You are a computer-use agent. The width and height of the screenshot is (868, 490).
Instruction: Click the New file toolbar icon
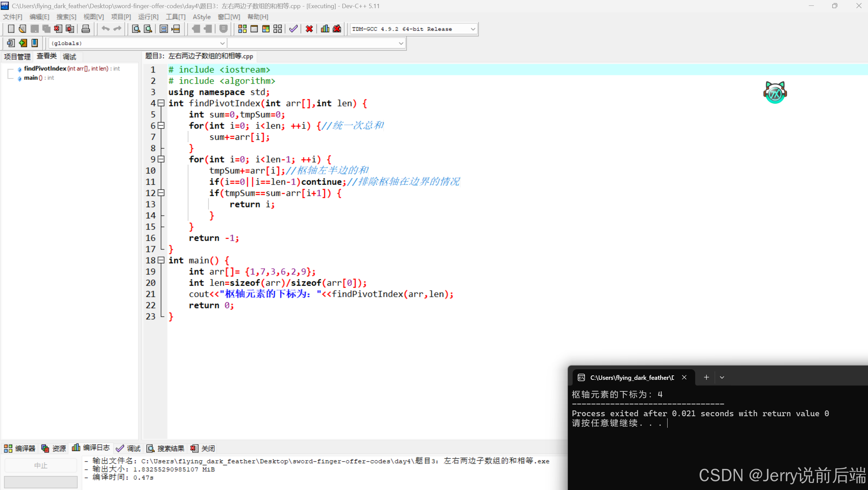click(11, 29)
